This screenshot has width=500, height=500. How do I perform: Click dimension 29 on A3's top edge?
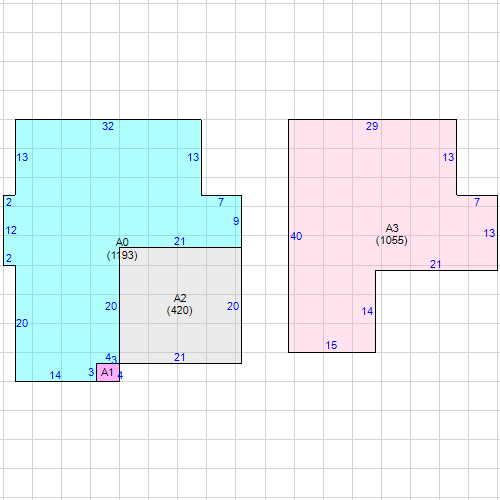point(372,126)
